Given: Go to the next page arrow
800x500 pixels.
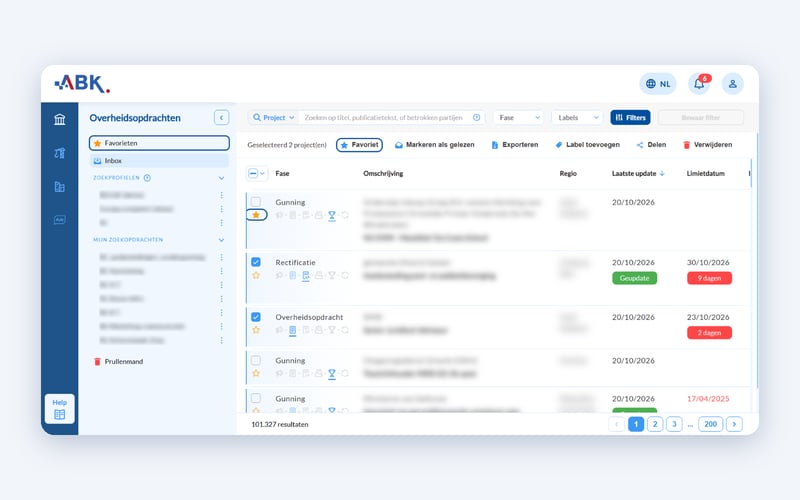Looking at the screenshot, I should [734, 424].
